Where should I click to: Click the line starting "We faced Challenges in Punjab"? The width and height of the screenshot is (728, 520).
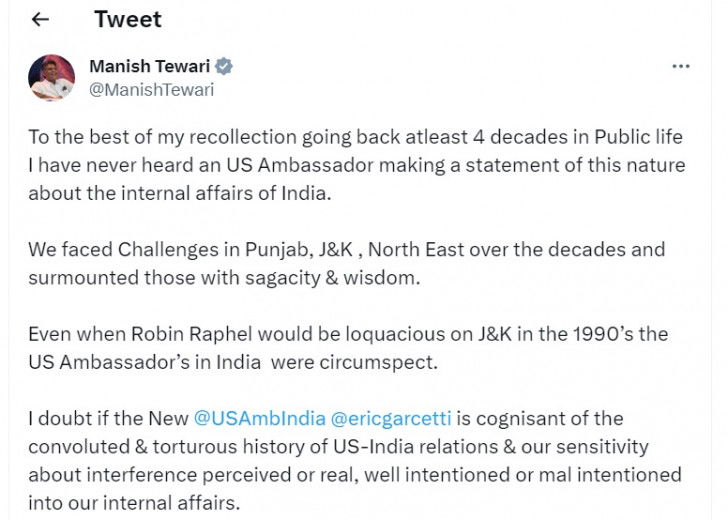pos(346,249)
